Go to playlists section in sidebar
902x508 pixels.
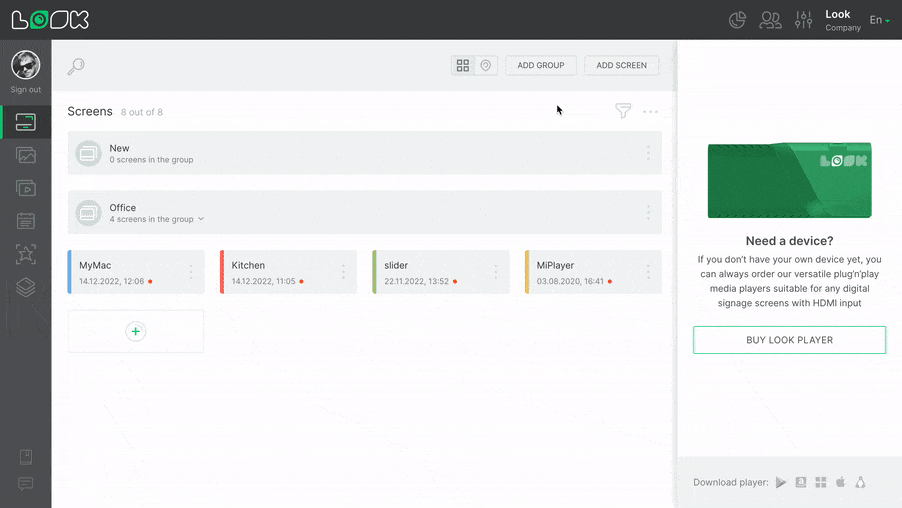(26, 188)
